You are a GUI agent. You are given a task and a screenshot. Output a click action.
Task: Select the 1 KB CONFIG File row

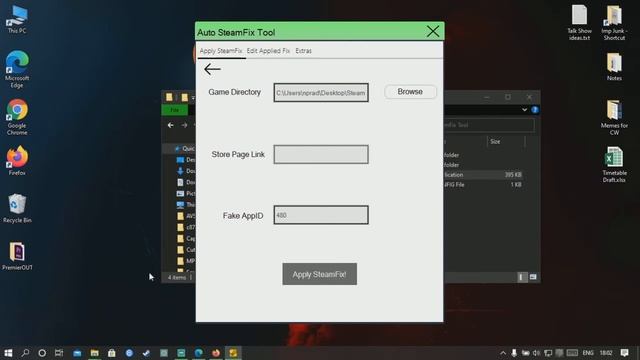[x=483, y=184]
